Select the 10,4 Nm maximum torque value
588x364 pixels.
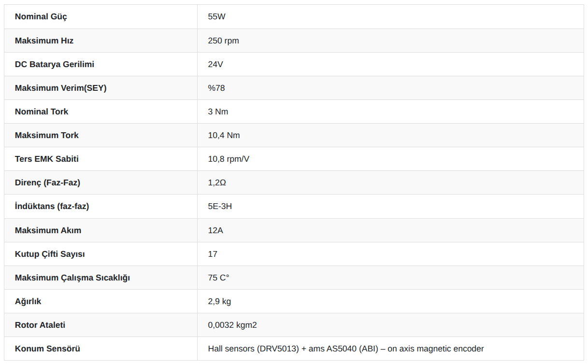point(224,135)
